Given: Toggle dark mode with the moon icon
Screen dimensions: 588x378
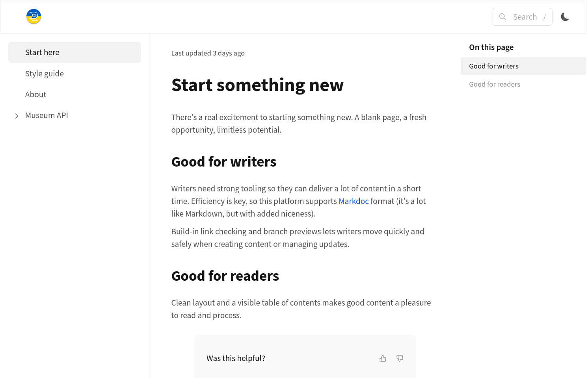Looking at the screenshot, I should (x=565, y=17).
